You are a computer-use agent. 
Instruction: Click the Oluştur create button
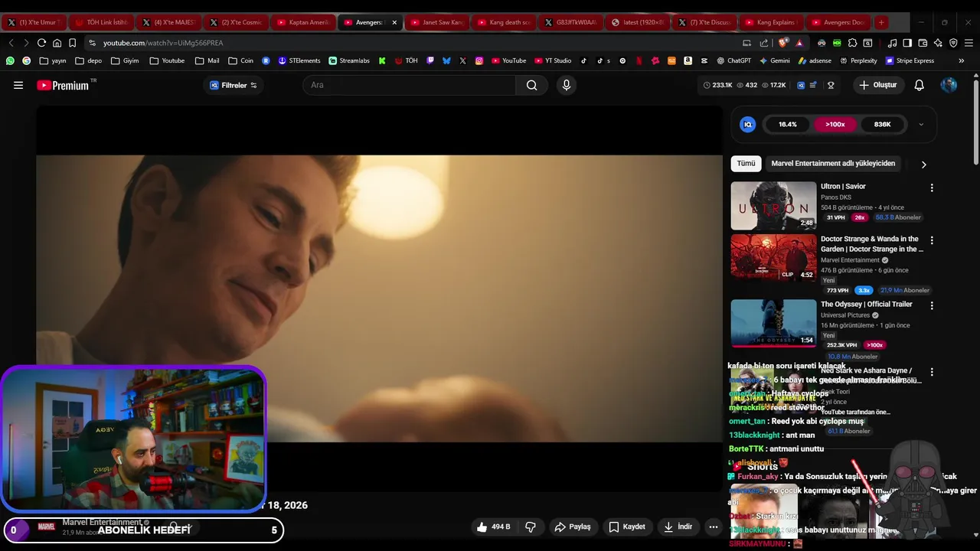877,85
